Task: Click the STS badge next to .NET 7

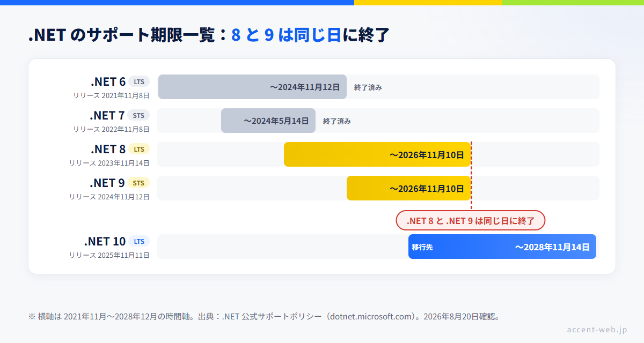Action: point(139,115)
